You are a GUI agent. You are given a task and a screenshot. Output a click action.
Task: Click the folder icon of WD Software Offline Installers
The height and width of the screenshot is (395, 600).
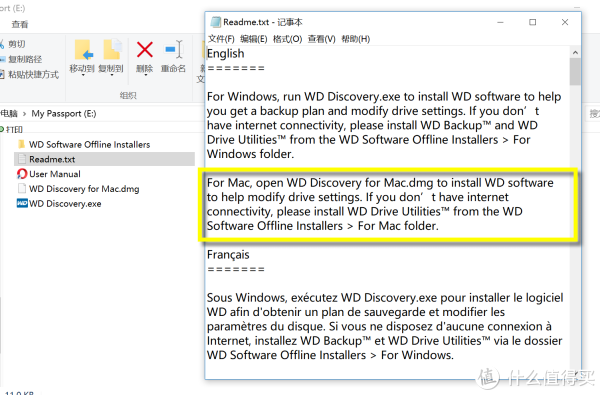click(x=22, y=144)
